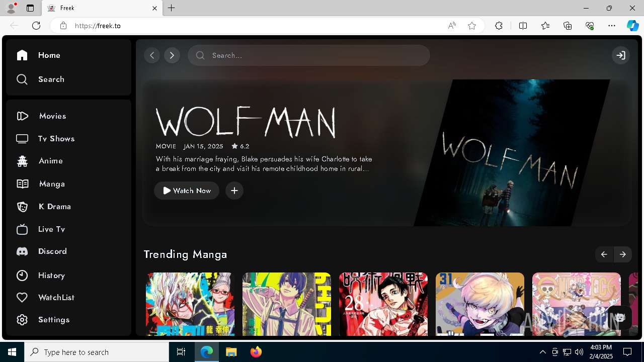
Task: Select the K Drama menu label
Action: click(55, 207)
